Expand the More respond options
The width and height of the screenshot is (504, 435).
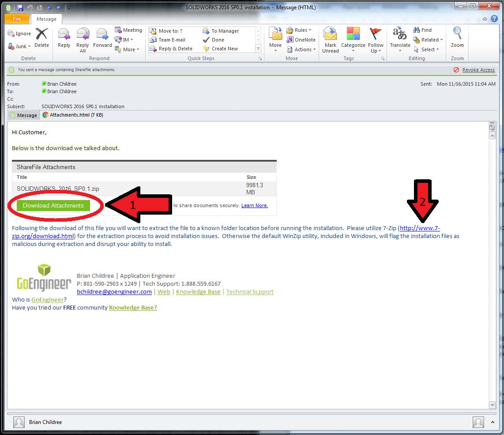click(x=127, y=49)
